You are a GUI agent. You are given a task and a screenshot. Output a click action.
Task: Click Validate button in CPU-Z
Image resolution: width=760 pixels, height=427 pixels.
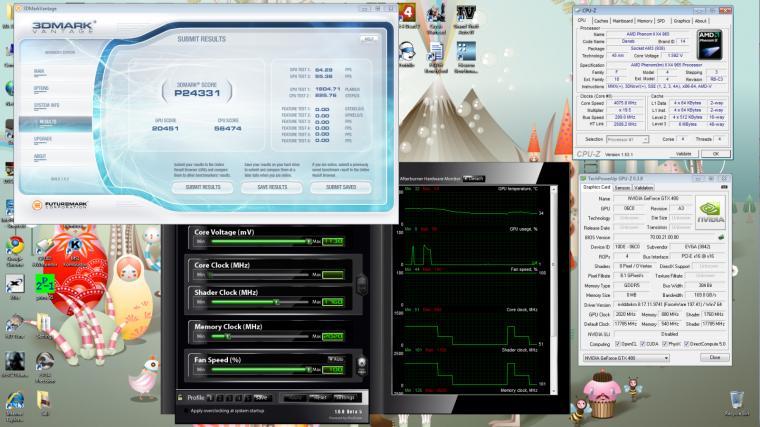coord(683,154)
